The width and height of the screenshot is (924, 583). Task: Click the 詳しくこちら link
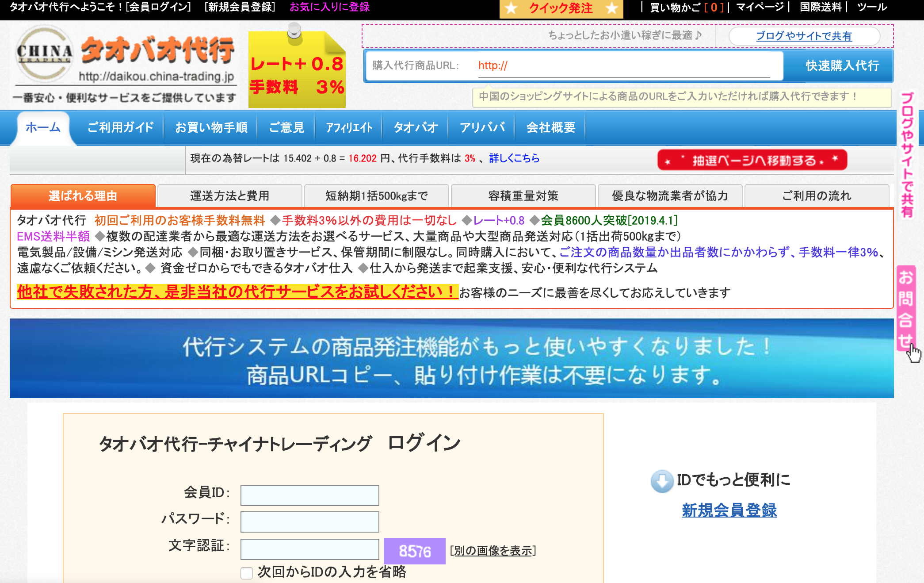click(514, 158)
